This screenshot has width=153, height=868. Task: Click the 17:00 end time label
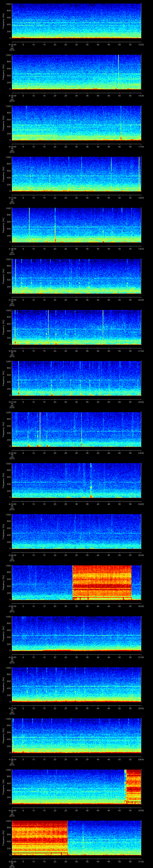point(141,147)
